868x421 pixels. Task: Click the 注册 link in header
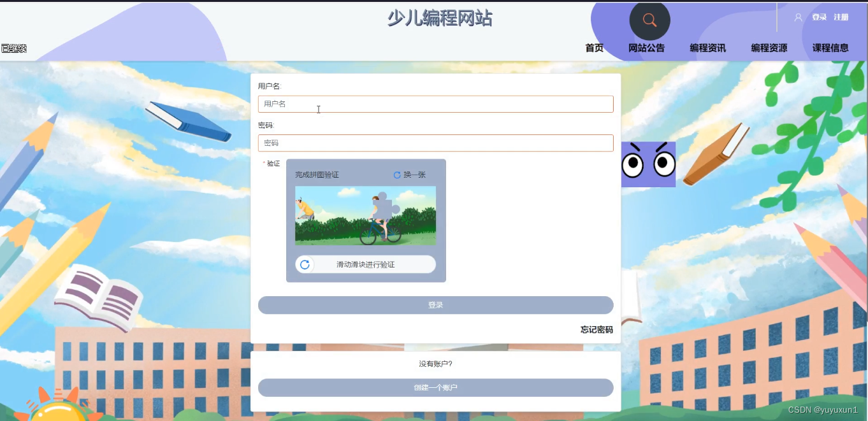tap(841, 17)
